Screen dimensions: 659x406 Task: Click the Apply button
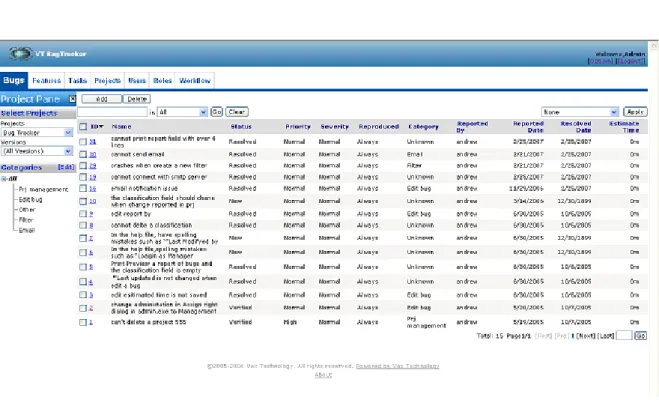pos(635,112)
